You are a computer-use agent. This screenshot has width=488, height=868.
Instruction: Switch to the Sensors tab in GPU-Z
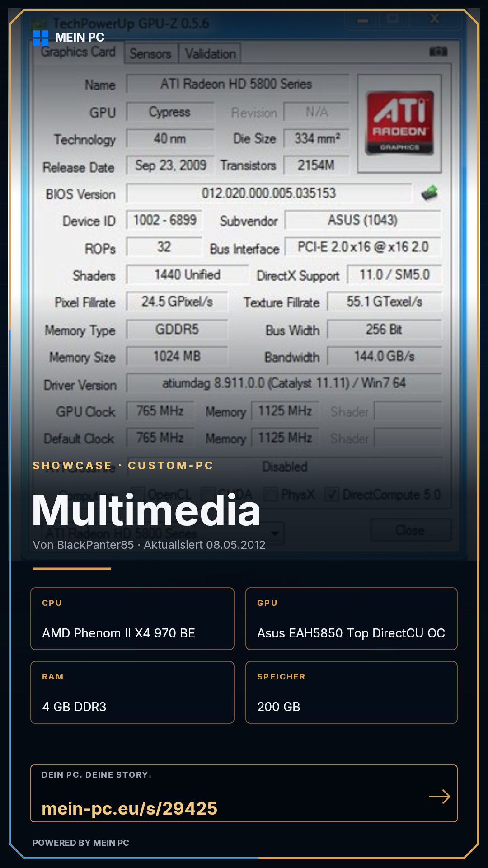150,54
